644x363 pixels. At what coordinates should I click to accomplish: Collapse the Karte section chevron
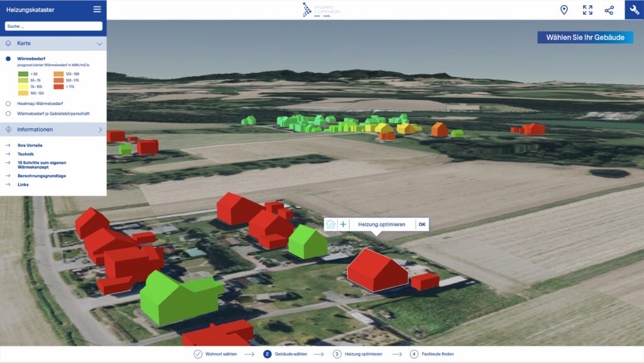pyautogui.click(x=99, y=44)
